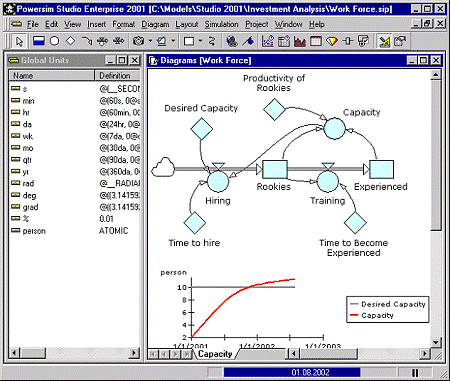Select the Desired Capacity diamond in diagram
The image size is (450, 381).
(202, 129)
